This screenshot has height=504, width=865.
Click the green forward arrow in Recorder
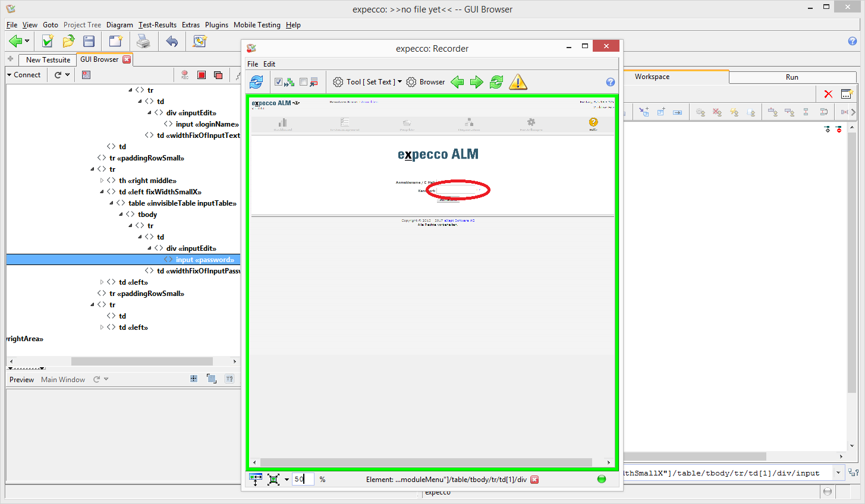[x=477, y=82]
